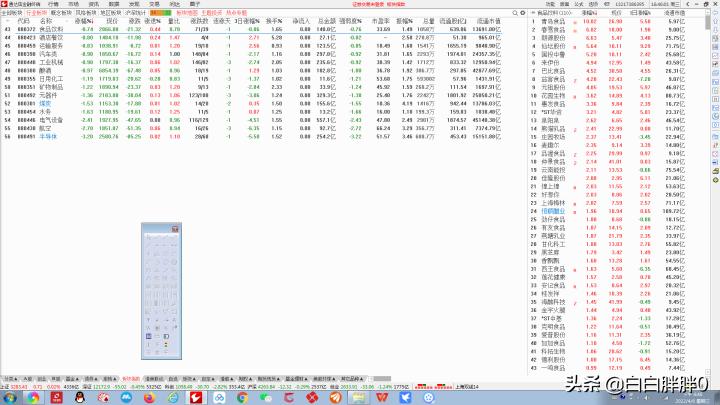The height and width of the screenshot is (405, 720).
Task: Expand 期权▲ bottom tab menu
Action: click(245, 379)
